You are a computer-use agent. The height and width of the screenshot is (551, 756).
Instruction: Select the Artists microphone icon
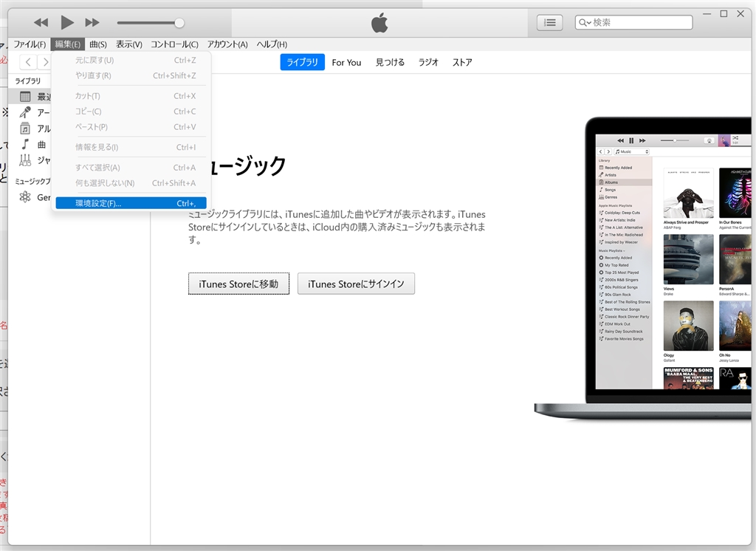click(x=25, y=112)
